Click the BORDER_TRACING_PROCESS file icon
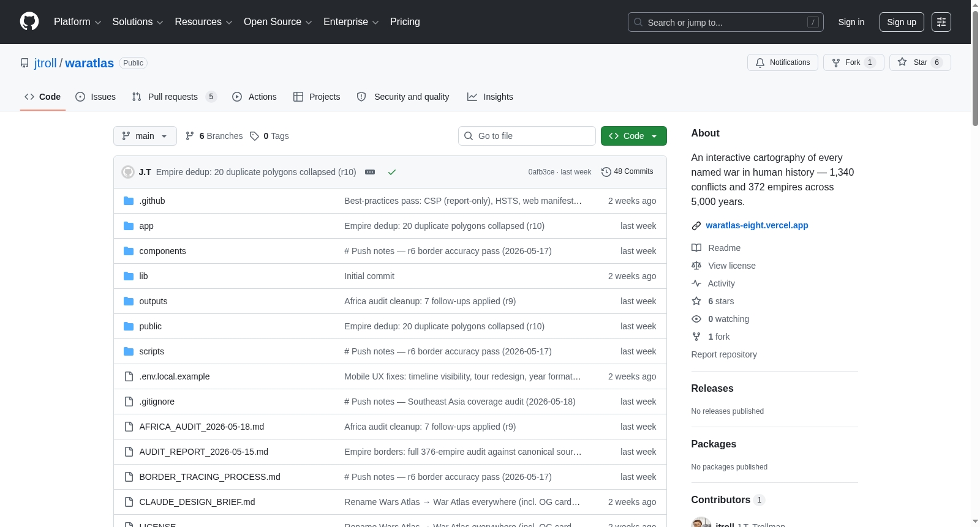 tap(129, 477)
